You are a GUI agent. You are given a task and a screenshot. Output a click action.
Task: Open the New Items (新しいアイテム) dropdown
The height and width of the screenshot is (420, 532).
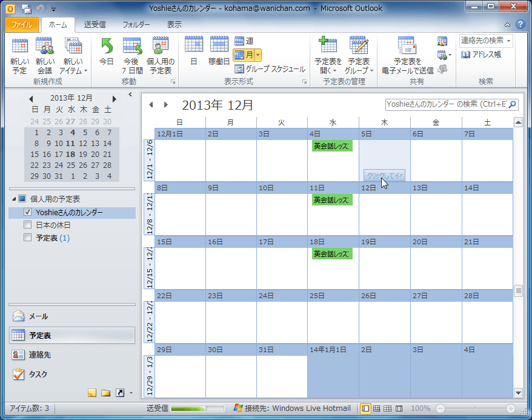click(x=73, y=56)
